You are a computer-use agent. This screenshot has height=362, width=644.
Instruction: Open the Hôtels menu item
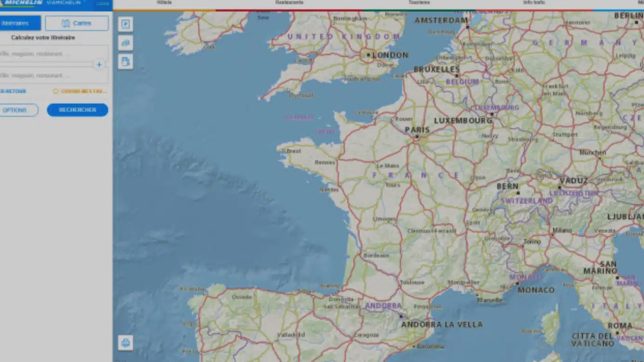pyautogui.click(x=164, y=2)
